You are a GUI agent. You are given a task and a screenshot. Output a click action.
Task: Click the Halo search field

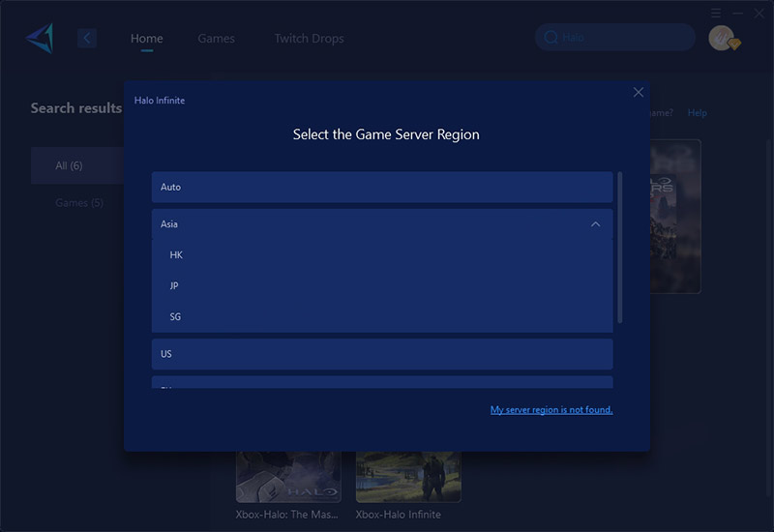pos(615,38)
